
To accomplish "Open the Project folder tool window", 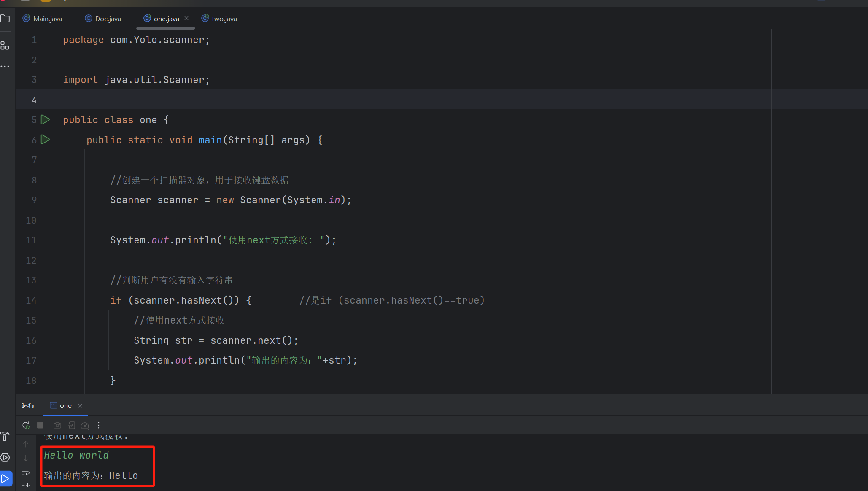I will click(5, 19).
